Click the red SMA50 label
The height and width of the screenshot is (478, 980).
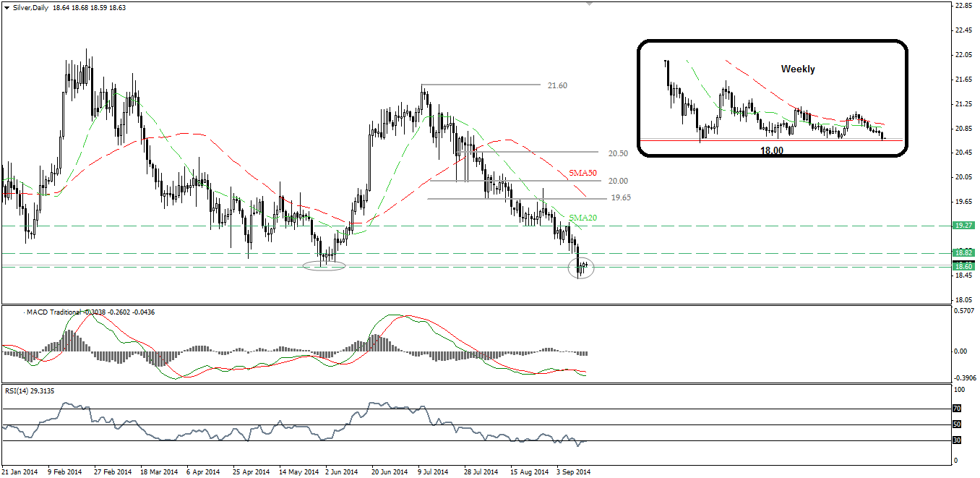pos(583,173)
